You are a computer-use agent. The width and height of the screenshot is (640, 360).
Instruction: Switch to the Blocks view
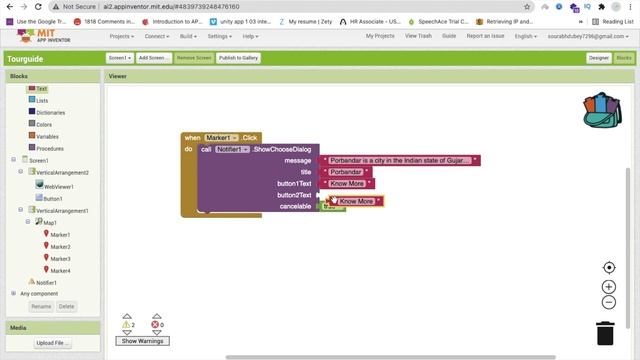(x=624, y=58)
